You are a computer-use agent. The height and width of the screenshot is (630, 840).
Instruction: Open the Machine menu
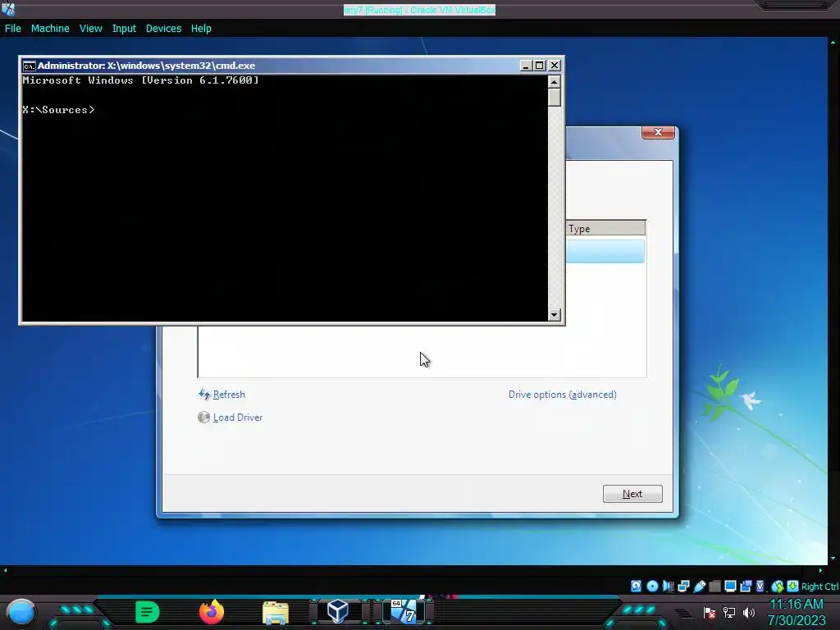tap(50, 29)
